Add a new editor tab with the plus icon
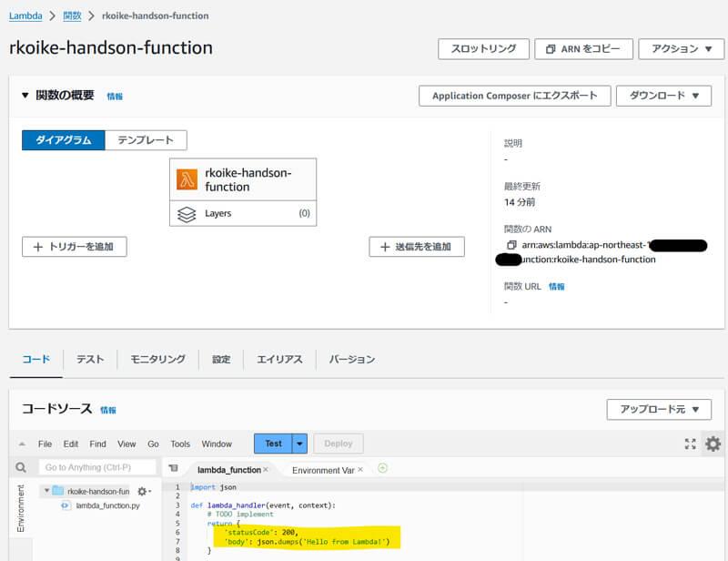The image size is (728, 561). pyautogui.click(x=382, y=468)
